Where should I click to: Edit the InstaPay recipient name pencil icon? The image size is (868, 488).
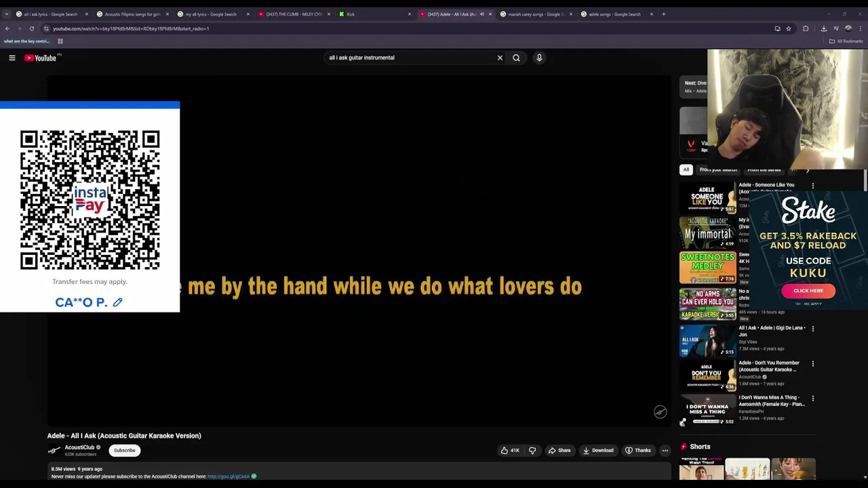(x=117, y=302)
